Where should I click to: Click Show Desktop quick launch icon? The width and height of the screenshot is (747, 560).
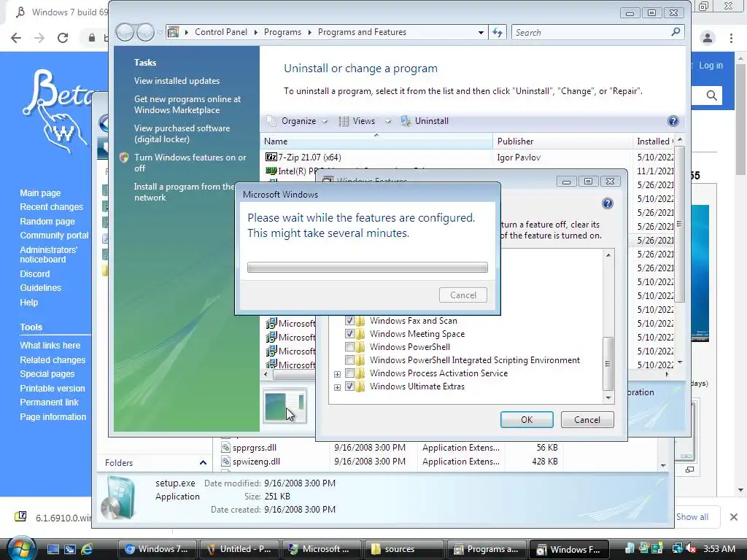53,550
